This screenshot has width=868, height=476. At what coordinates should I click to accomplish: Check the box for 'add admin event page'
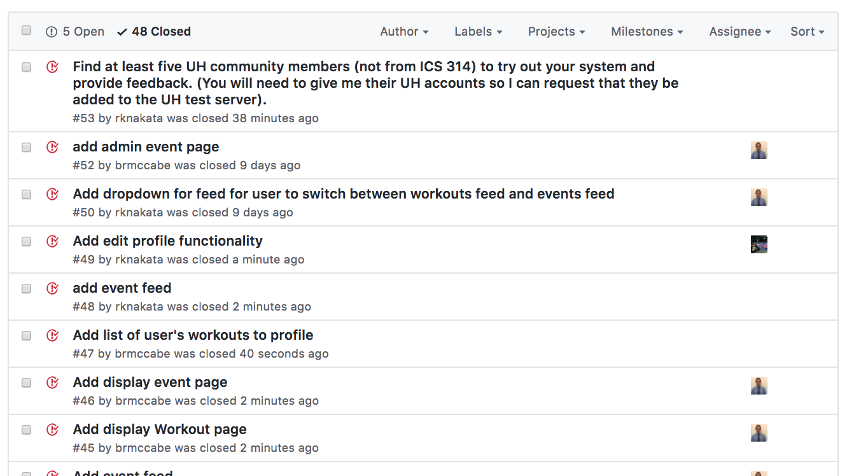(26, 147)
